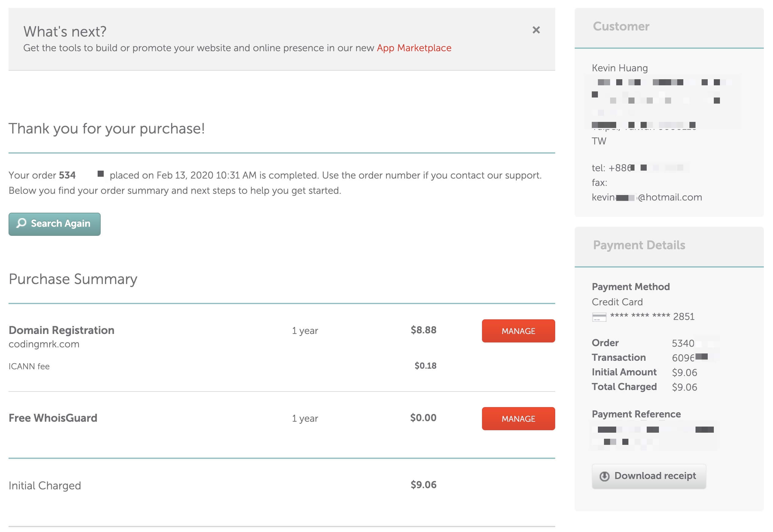
Task: Click the download arrow icon on receipt button
Action: pos(604,476)
